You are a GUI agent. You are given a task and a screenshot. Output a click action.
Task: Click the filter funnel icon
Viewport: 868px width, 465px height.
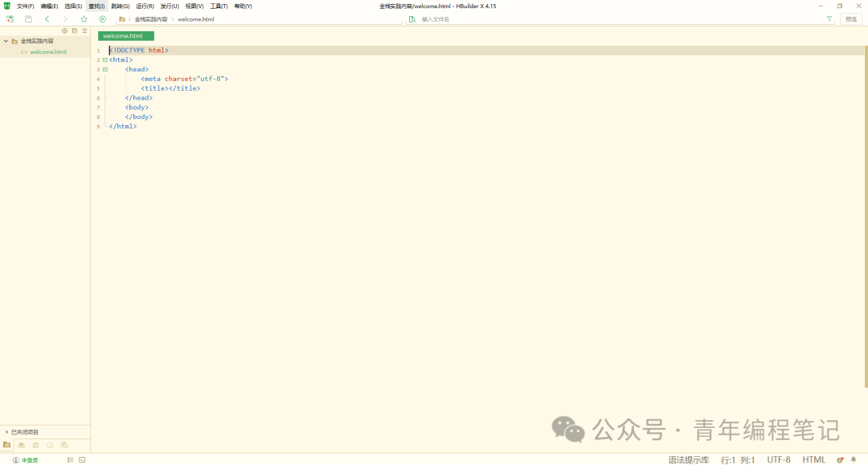point(829,18)
